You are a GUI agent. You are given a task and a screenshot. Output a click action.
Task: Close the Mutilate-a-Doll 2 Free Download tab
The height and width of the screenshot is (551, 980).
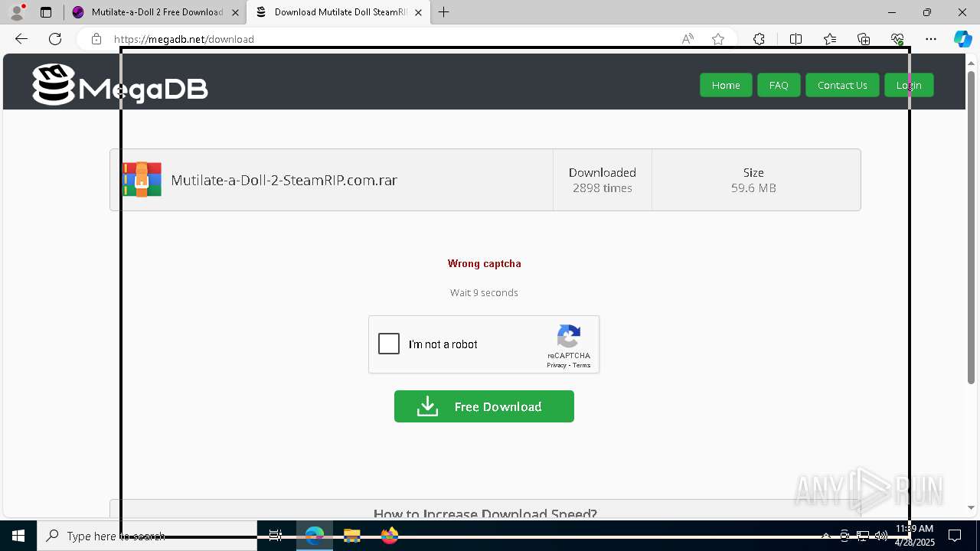pyautogui.click(x=235, y=12)
